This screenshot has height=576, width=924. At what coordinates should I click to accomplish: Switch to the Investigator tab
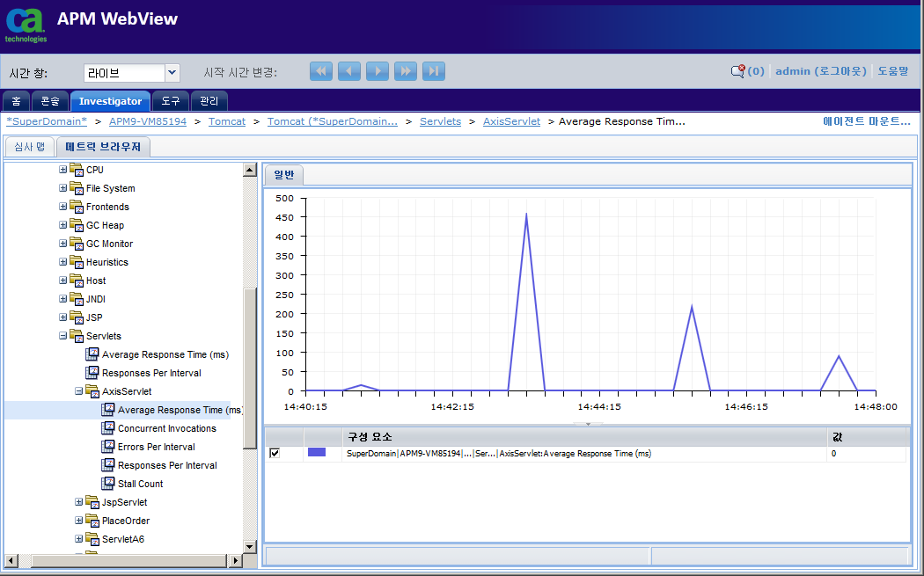(110, 101)
